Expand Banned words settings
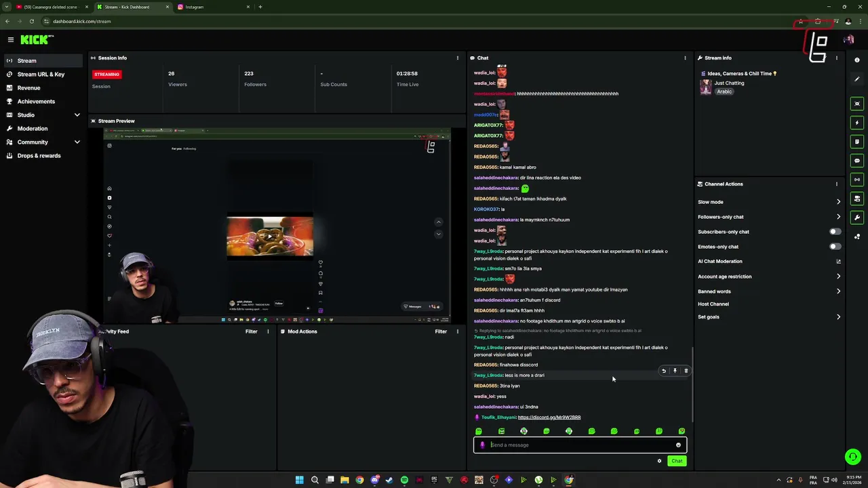This screenshot has width=868, height=488. coord(838,291)
